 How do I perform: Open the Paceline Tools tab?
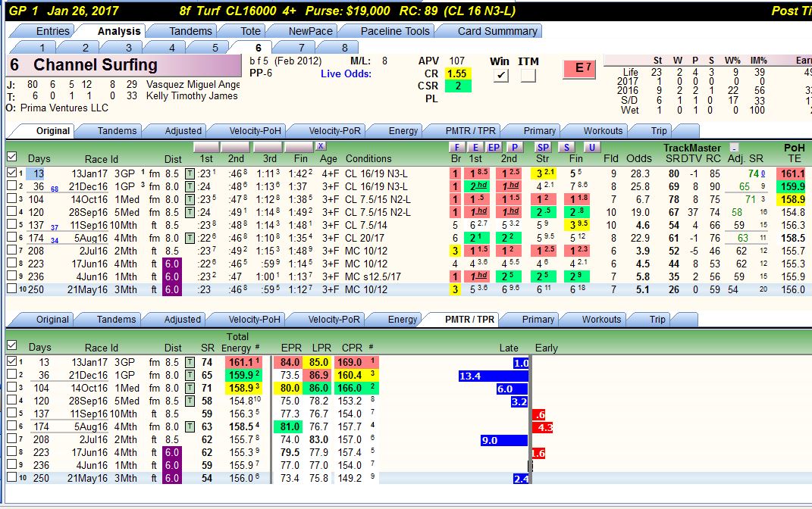[x=394, y=31]
